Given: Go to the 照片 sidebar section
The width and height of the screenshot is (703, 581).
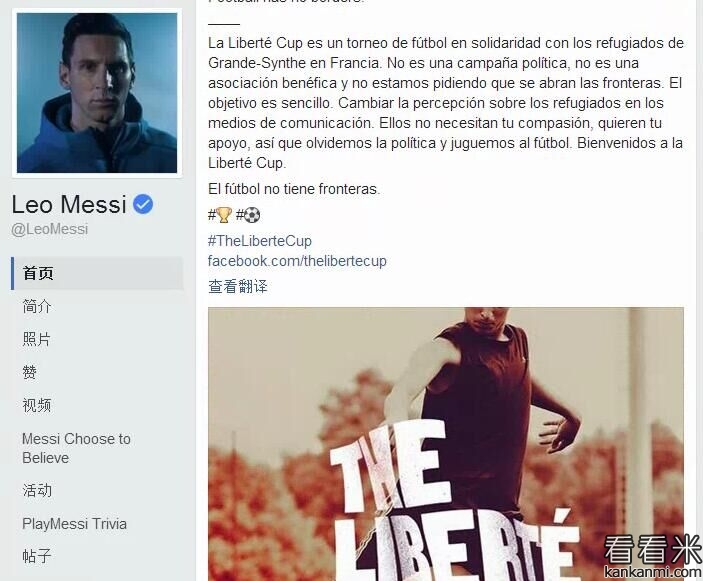Looking at the screenshot, I should tap(37, 339).
